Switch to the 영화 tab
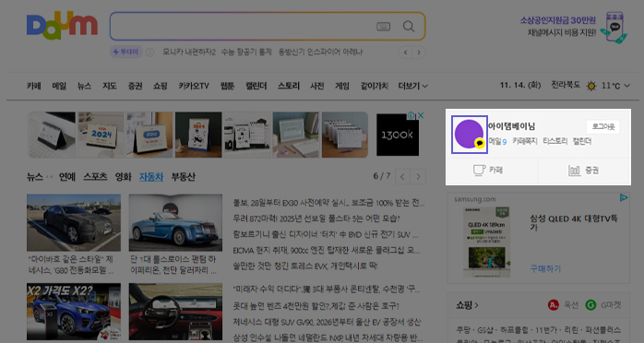This screenshot has height=343, width=644. (x=124, y=177)
